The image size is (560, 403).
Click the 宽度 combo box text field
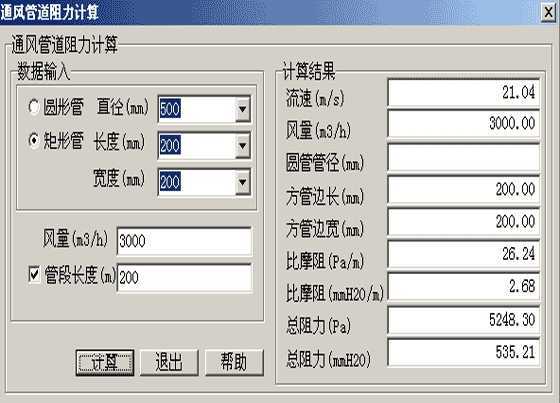pos(197,182)
